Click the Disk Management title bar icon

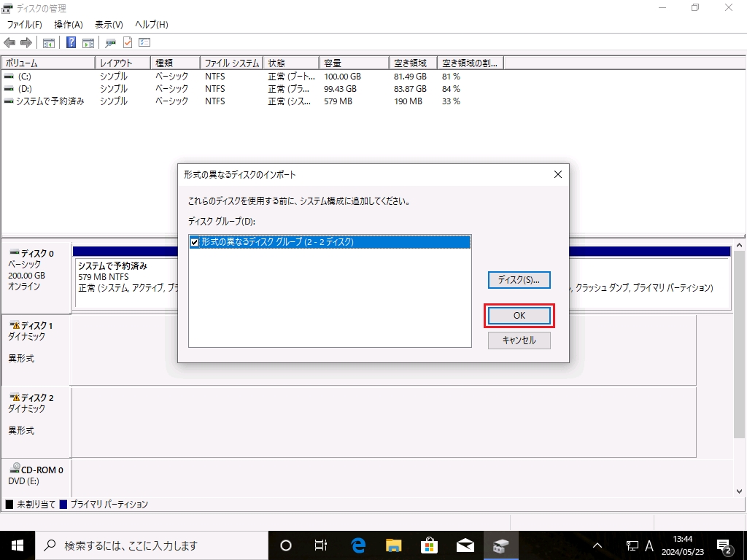[7, 8]
